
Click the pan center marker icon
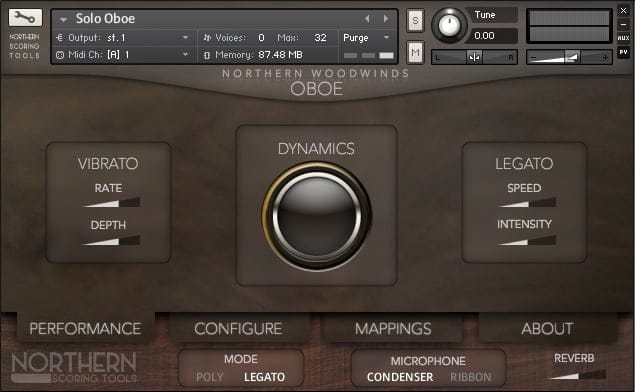(x=474, y=57)
